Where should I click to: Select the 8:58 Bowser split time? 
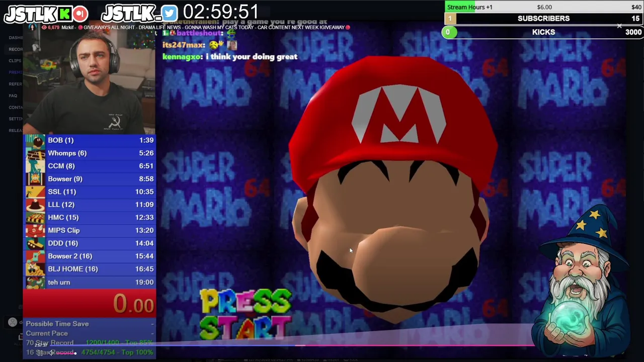click(146, 179)
